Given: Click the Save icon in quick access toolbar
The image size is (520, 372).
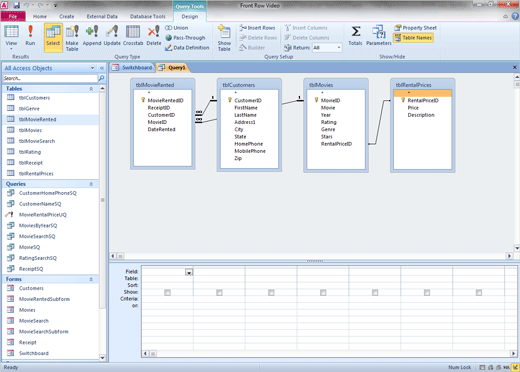Looking at the screenshot, I should [x=16, y=5].
